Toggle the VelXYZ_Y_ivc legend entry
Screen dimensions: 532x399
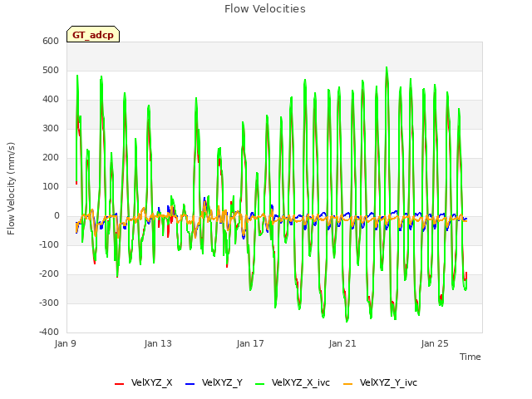(381, 382)
